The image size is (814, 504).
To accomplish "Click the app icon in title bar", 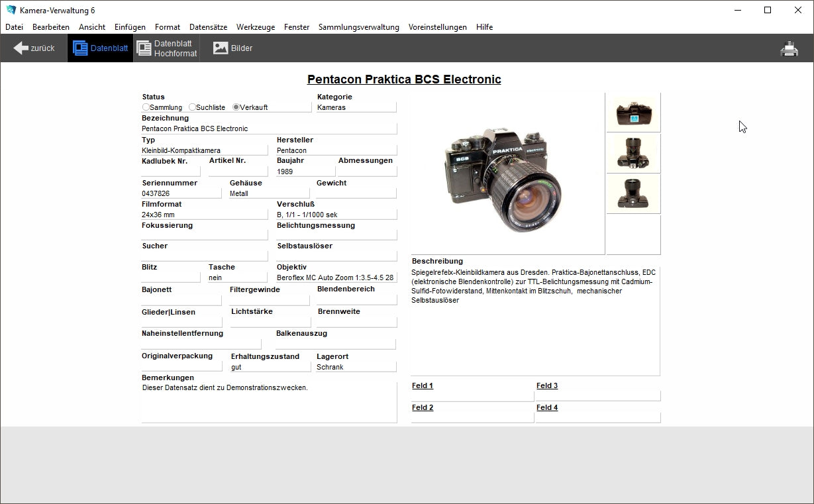I will coord(11,10).
